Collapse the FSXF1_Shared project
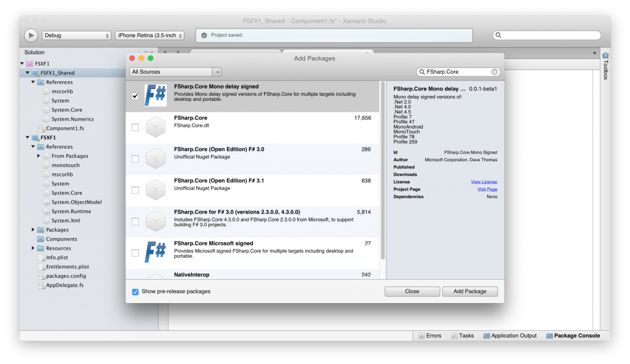The image size is (630, 364). click(x=27, y=73)
